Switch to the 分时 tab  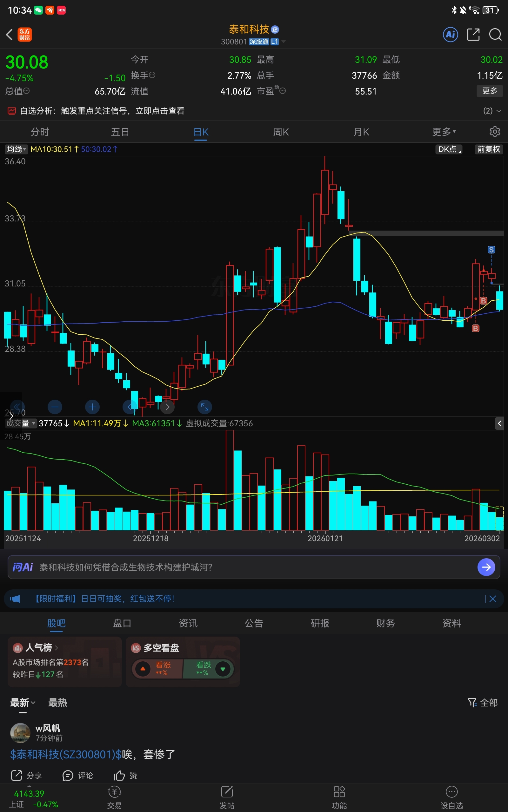[40, 132]
